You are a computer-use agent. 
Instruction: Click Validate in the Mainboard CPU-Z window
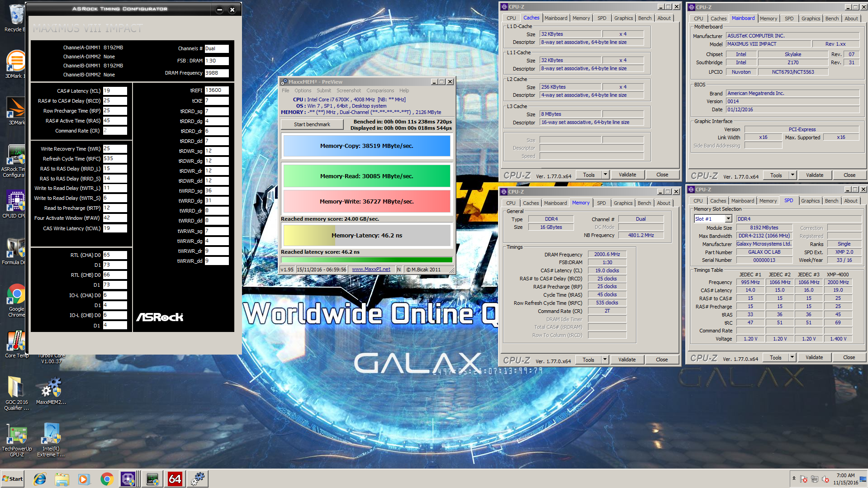815,175
